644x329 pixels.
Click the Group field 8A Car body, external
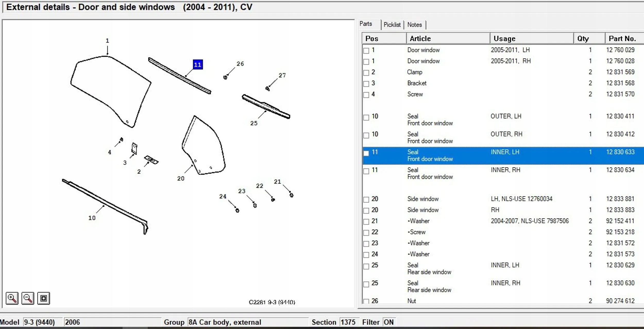coord(248,322)
